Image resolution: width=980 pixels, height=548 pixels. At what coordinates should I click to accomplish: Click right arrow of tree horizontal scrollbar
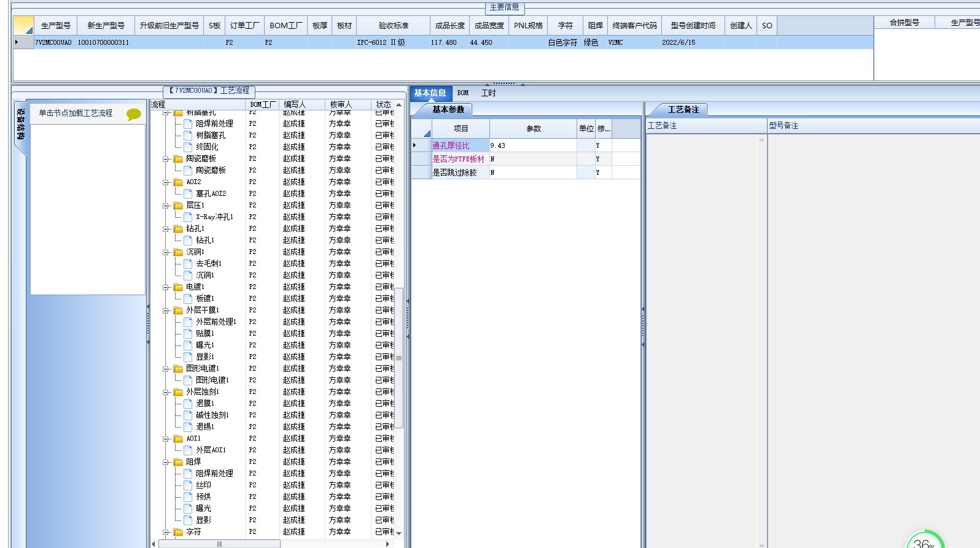click(x=387, y=544)
